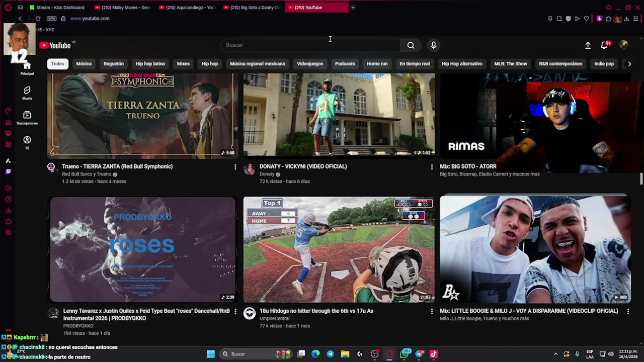Screen dimensions: 644x362
Task: Open PRODBYGKKO channel link
Action: (x=78, y=326)
